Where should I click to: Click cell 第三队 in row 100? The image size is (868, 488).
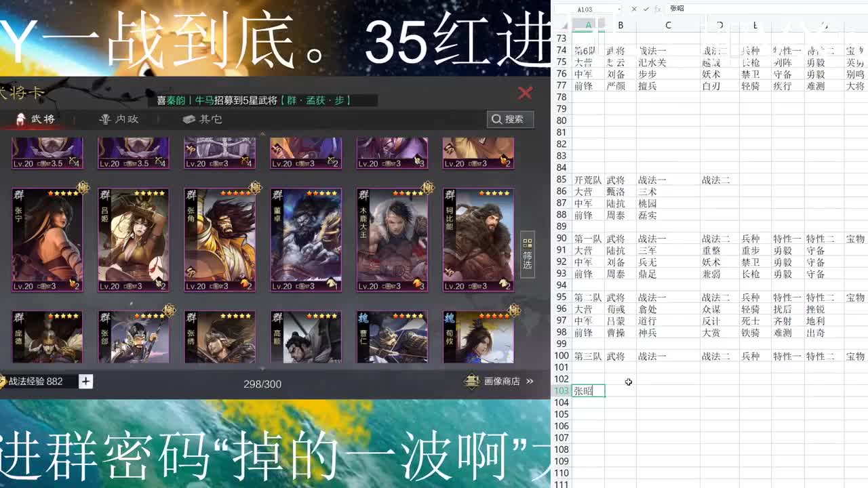588,356
